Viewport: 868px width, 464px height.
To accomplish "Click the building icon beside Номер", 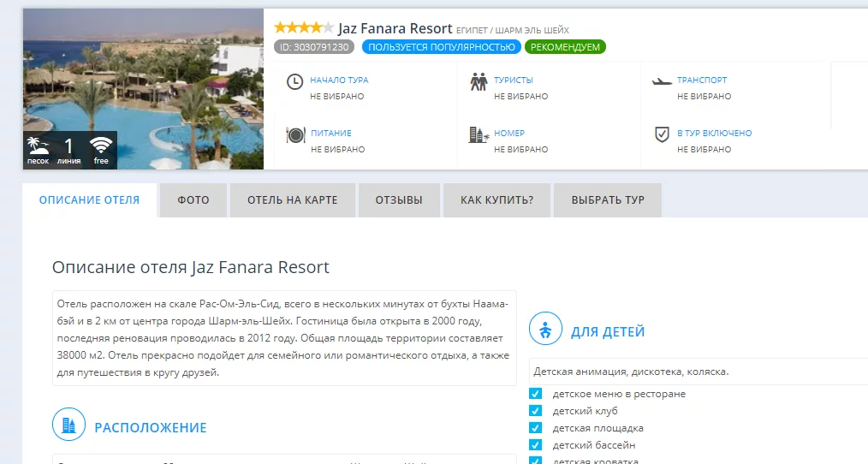I will [479, 134].
